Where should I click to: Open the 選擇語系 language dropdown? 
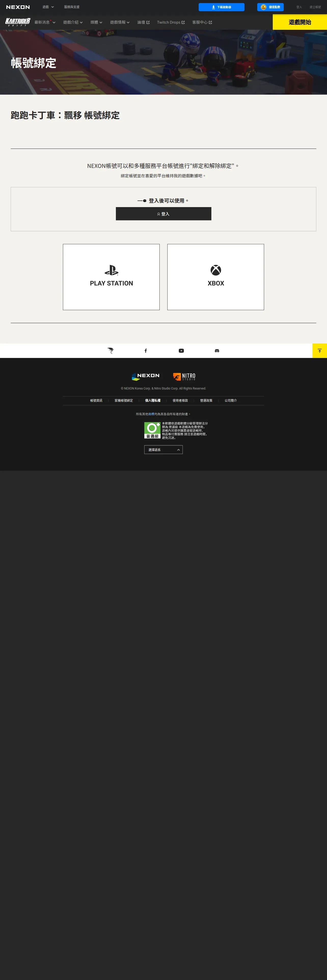tap(163, 450)
